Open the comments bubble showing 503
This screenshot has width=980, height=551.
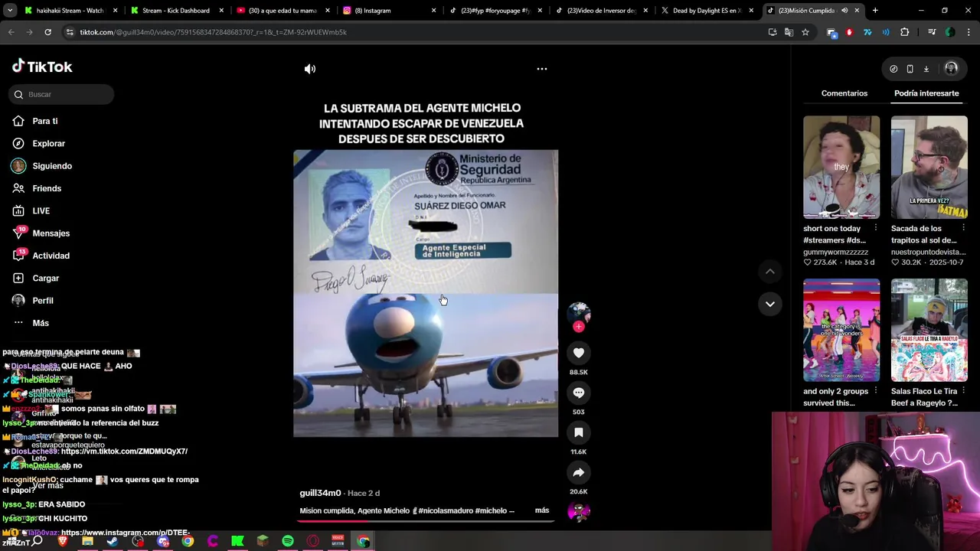[x=579, y=393]
